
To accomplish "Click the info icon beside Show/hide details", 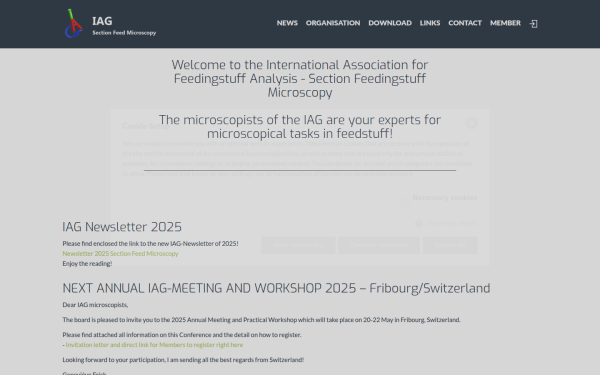I will coord(419,223).
